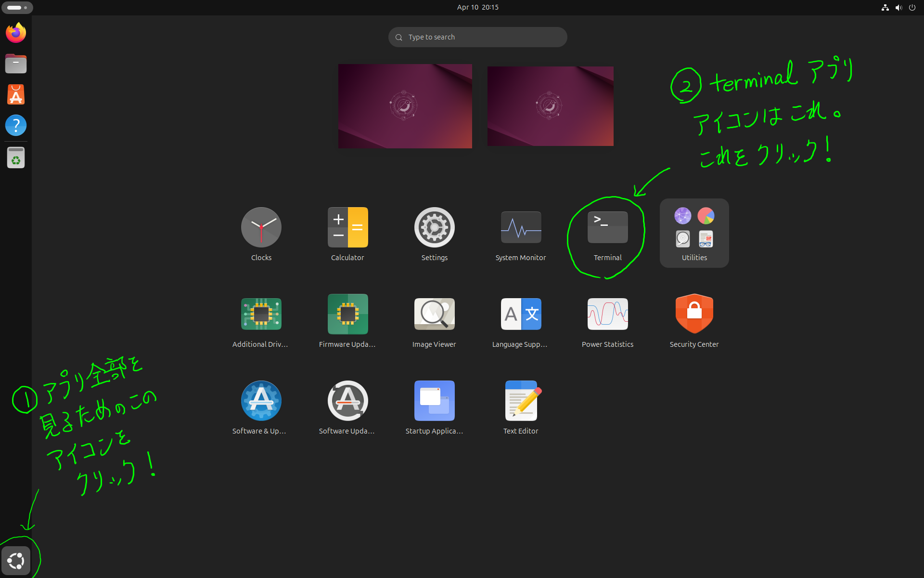Open clock and calendar menu

(477, 7)
